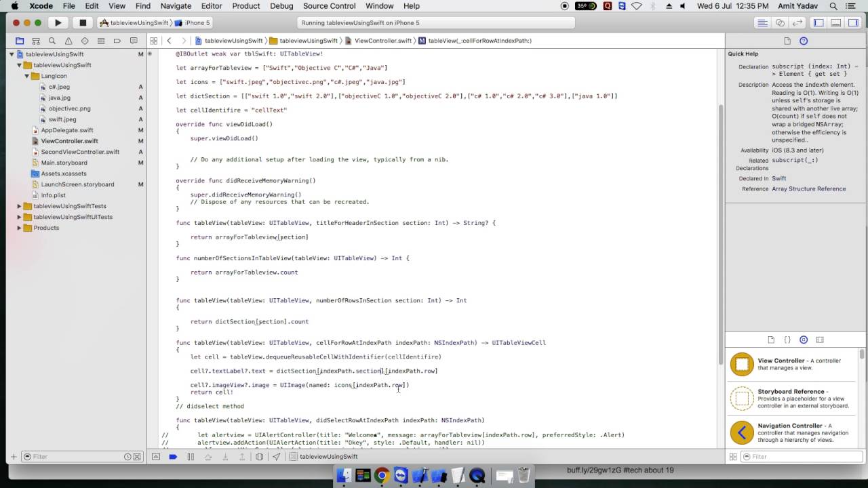The image size is (868, 488).
Task: Switch to the Version editor
Action: [797, 22]
